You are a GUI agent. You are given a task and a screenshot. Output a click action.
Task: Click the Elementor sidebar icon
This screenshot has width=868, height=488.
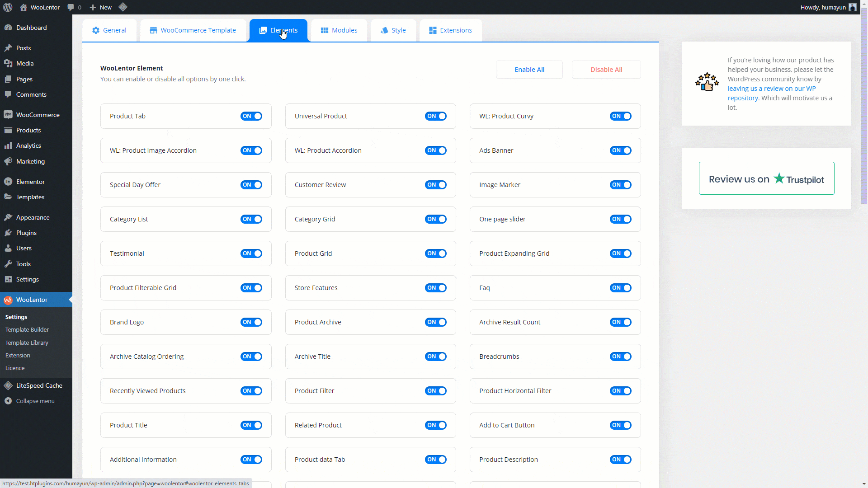coord(8,182)
